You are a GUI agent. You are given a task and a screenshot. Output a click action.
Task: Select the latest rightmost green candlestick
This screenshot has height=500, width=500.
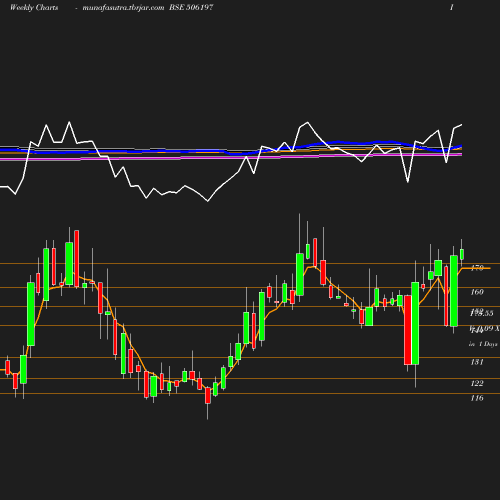[x=462, y=254]
